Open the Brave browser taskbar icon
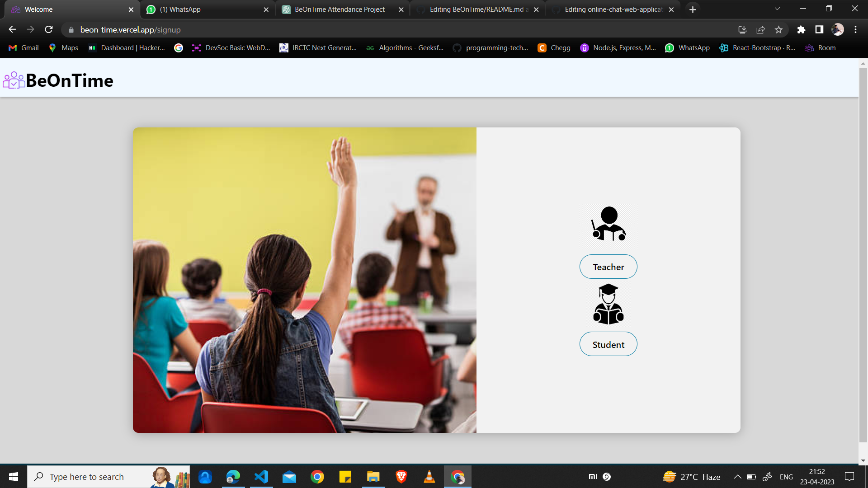Viewport: 868px width, 488px height. (401, 477)
